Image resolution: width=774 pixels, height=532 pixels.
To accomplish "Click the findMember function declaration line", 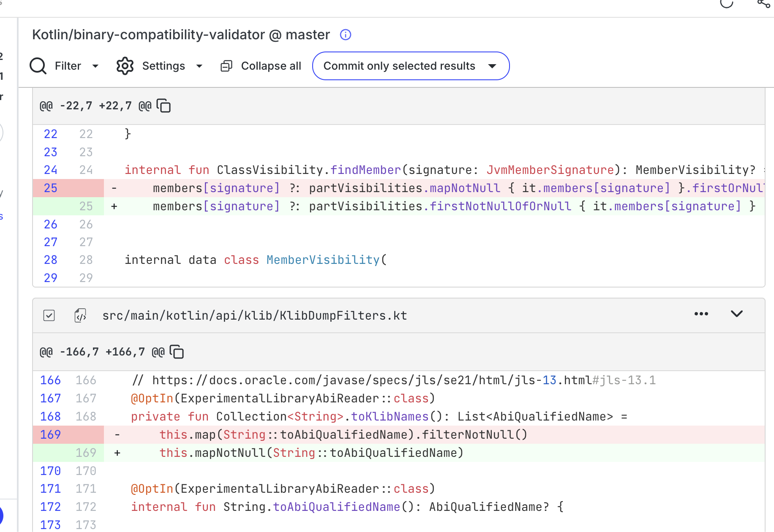I will (444, 170).
